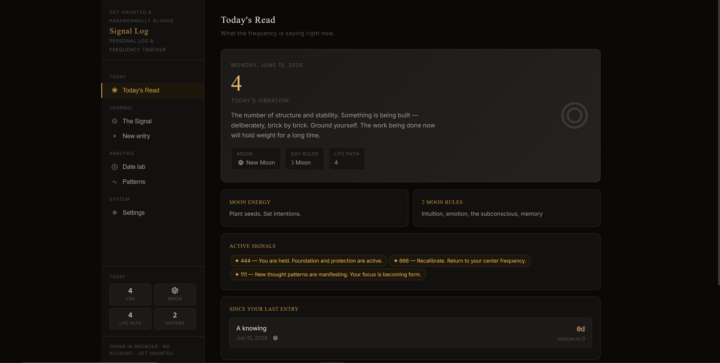This screenshot has width=720, height=363.
Task: Click the moon phase icon in sidebar stats
Action: click(x=174, y=290)
